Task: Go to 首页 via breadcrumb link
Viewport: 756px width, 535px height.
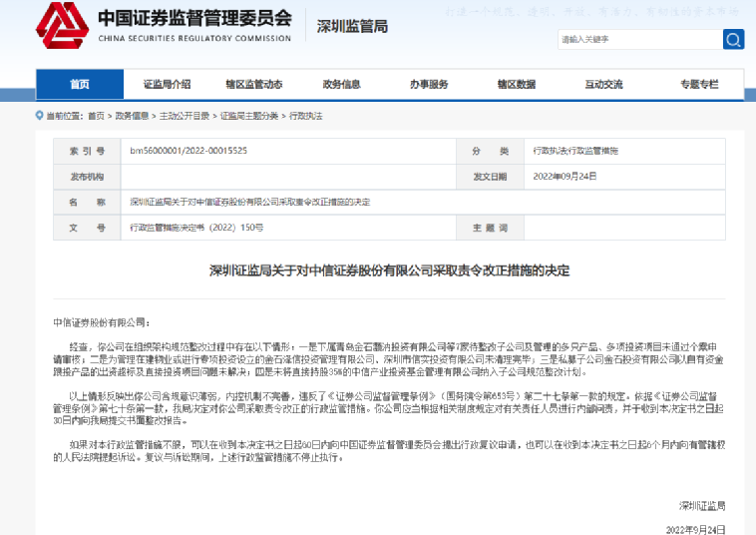Action: click(x=96, y=116)
